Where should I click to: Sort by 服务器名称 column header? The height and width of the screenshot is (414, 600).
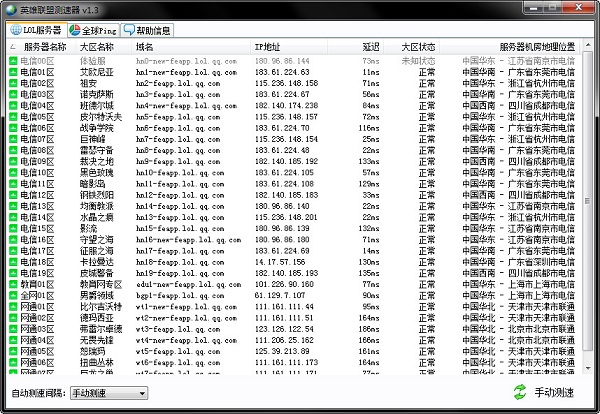point(44,47)
